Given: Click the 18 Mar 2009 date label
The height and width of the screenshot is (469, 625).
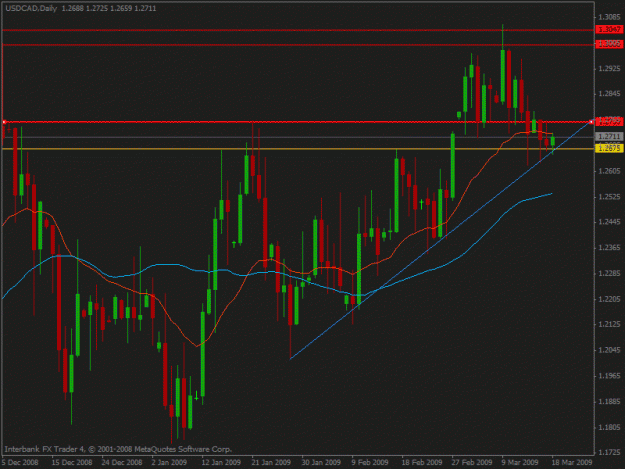Looking at the screenshot, I should pyautogui.click(x=572, y=462).
